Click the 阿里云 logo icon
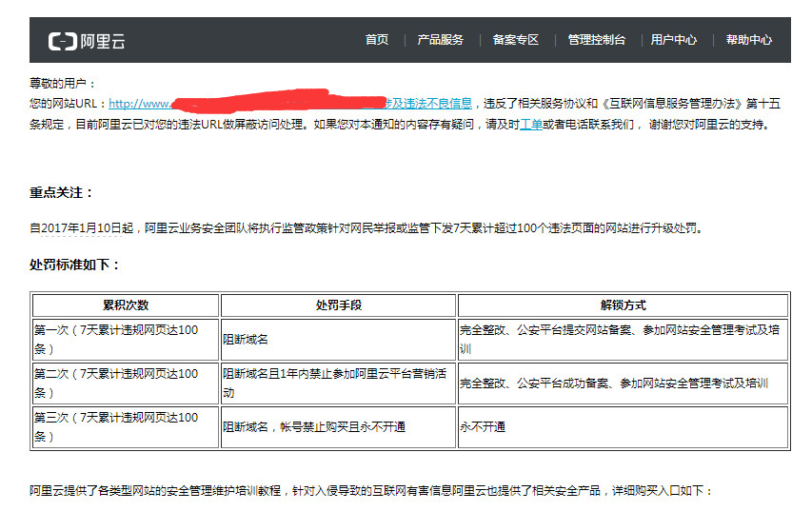Viewport: 812px width, 531px height. (87, 41)
